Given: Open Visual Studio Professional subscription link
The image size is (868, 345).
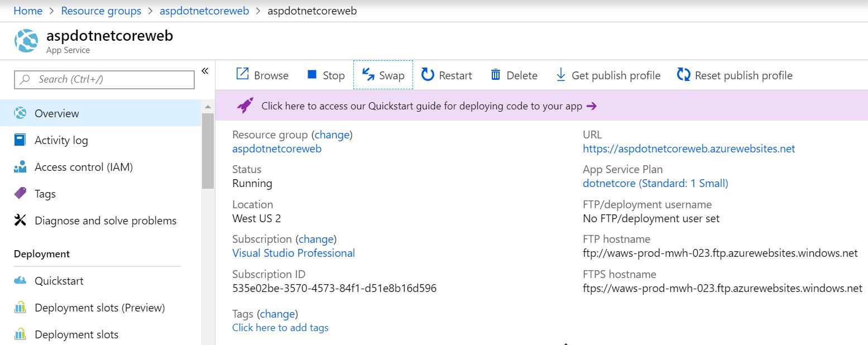Looking at the screenshot, I should tap(294, 253).
